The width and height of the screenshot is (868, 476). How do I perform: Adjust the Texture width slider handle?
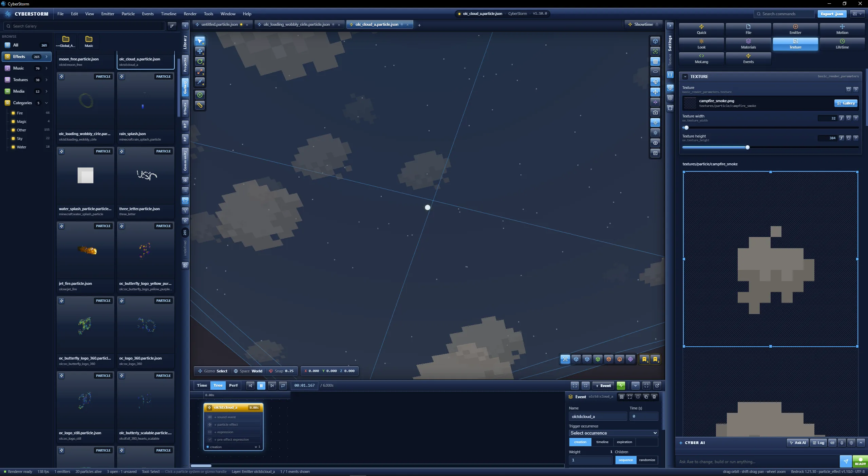[x=686, y=128]
